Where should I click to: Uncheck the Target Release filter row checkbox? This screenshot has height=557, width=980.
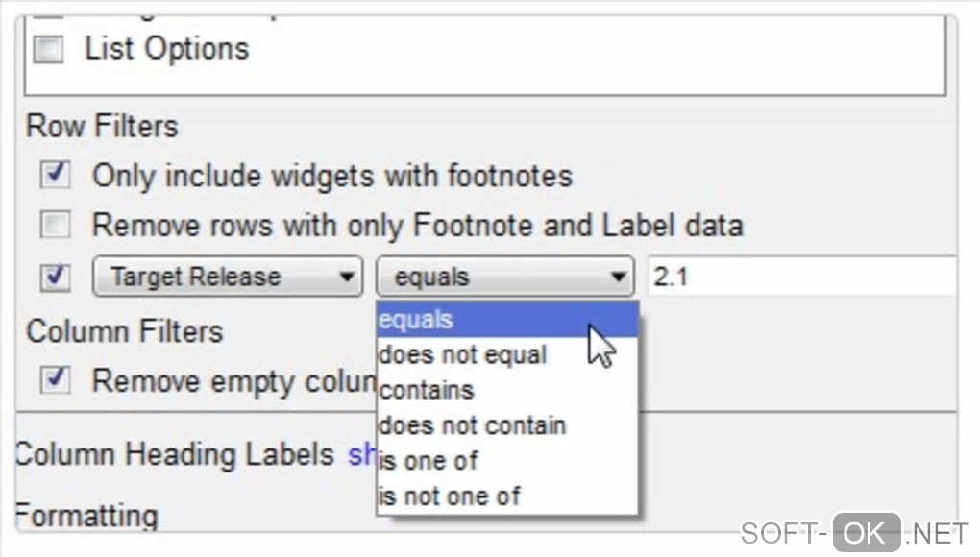coord(56,278)
